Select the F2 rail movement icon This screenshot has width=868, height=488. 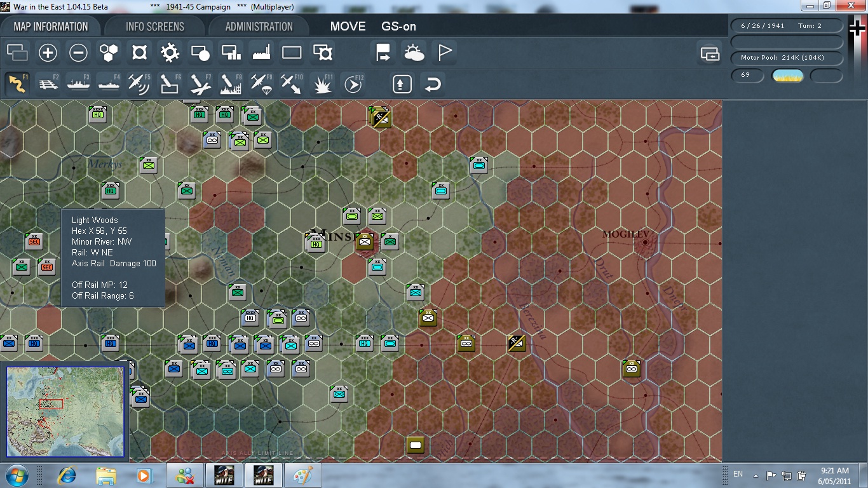[48, 84]
